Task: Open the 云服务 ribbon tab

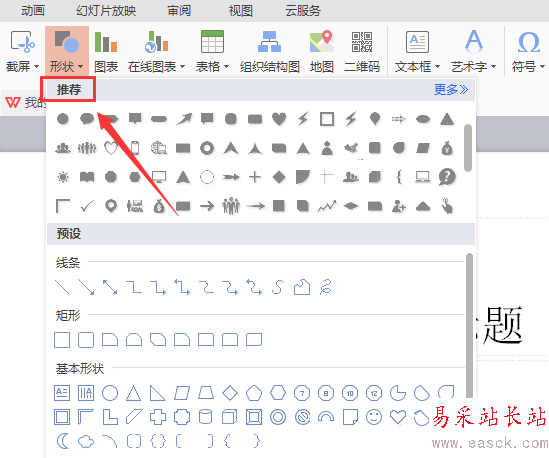Action: coord(303,11)
